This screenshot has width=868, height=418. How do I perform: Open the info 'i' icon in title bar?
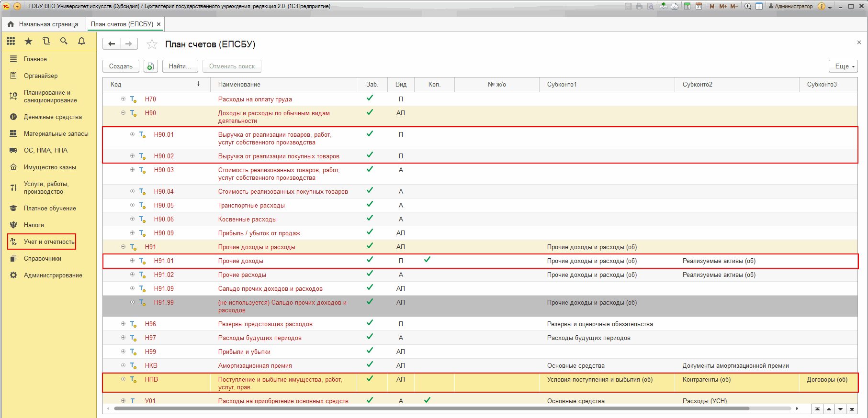pos(822,6)
